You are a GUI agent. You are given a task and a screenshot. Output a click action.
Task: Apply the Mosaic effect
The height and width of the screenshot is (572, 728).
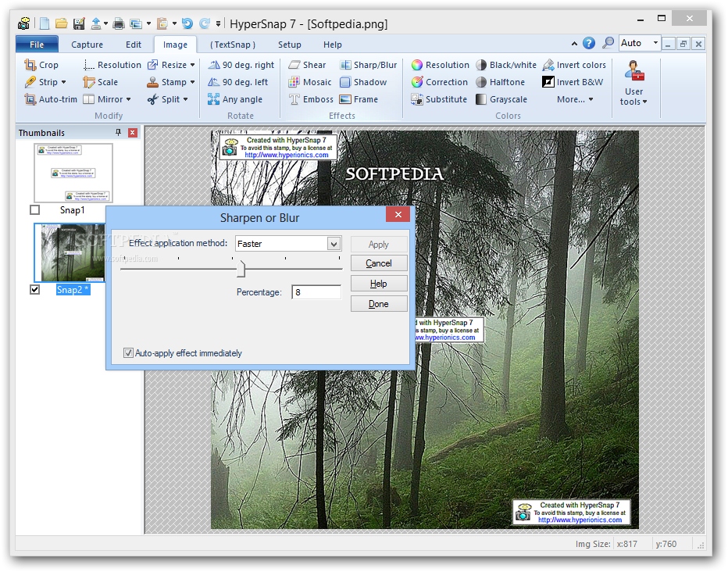coord(309,82)
